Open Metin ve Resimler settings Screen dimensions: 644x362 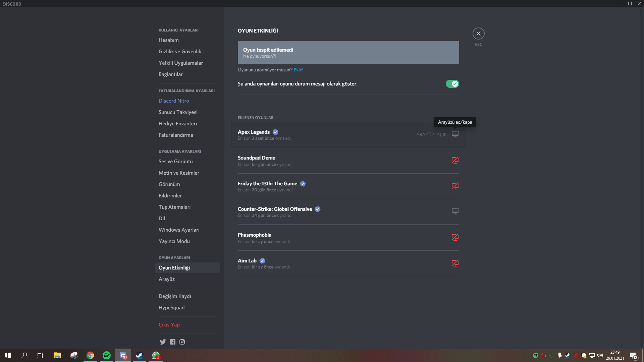coord(187,173)
